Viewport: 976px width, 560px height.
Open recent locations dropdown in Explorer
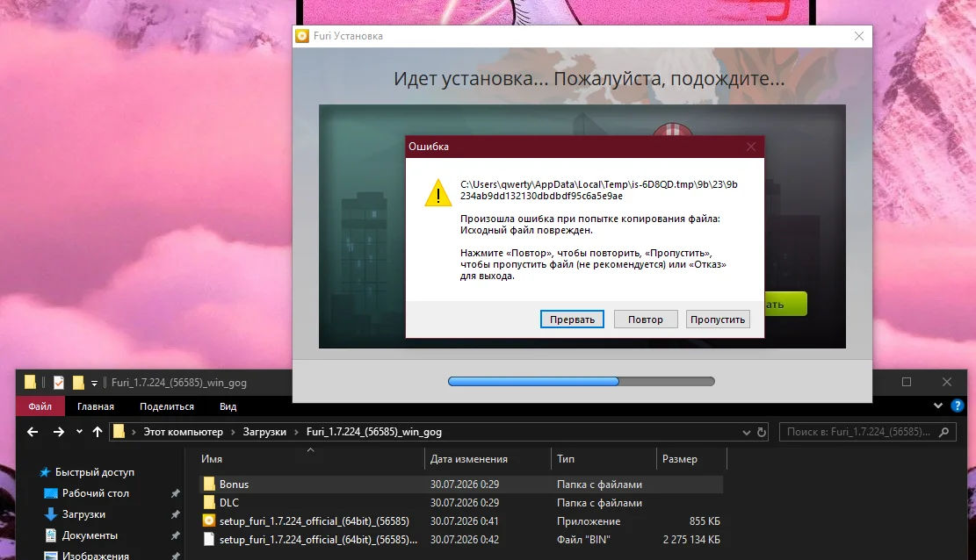79,432
